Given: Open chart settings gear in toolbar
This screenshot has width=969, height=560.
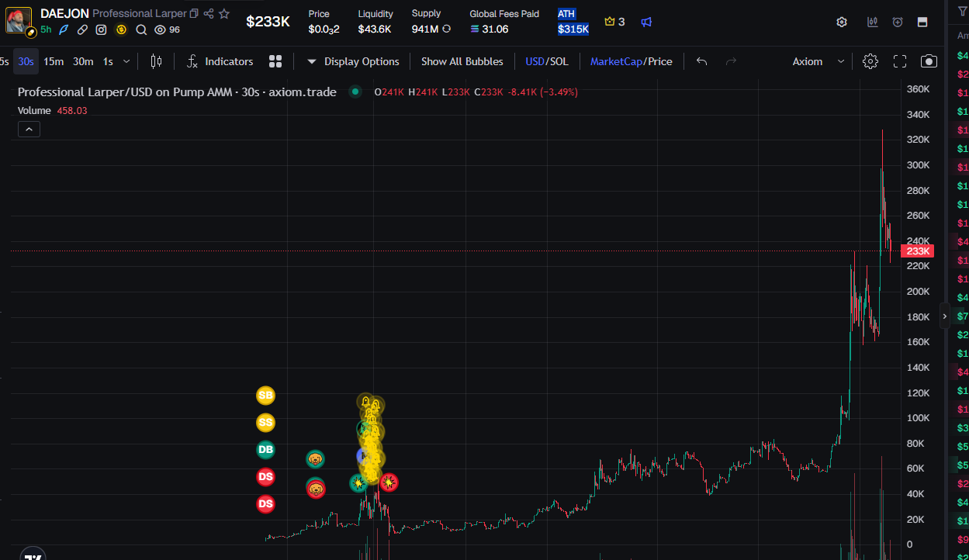Looking at the screenshot, I should click(x=870, y=61).
